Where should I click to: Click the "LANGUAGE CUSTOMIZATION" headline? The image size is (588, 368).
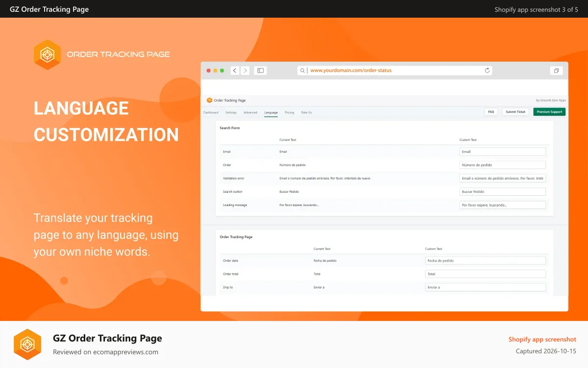coord(106,121)
